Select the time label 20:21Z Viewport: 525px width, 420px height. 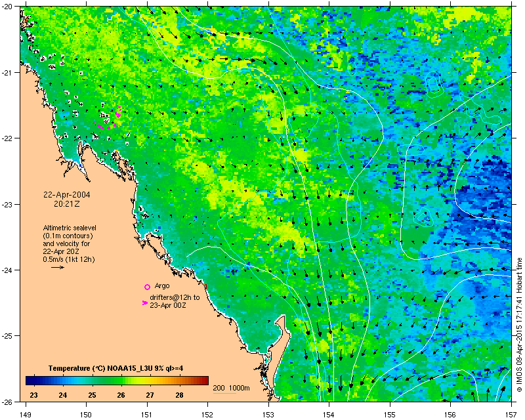67,203
